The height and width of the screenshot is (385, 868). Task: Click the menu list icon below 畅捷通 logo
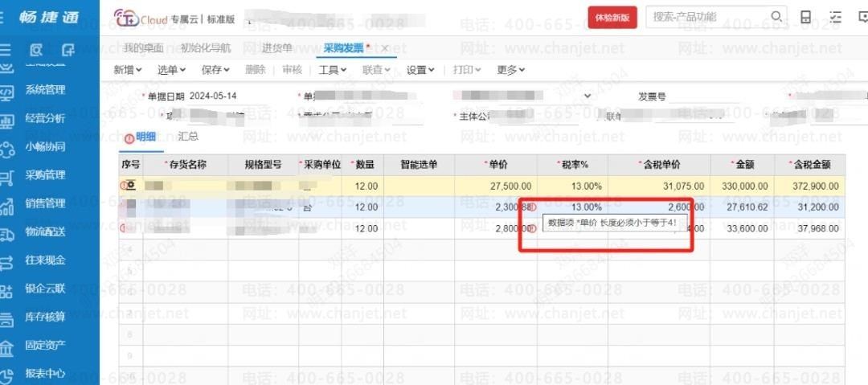(5, 51)
